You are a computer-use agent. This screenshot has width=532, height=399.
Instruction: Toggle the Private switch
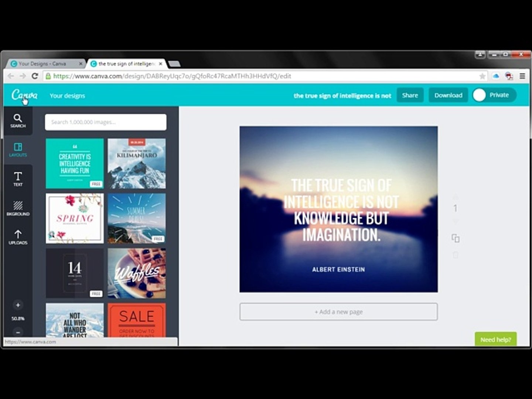pos(494,95)
